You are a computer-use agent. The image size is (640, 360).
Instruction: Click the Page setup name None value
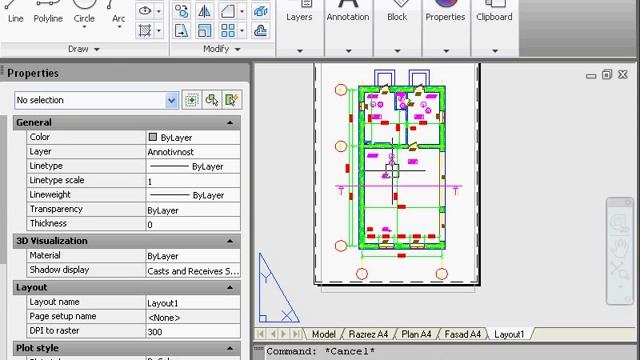tap(193, 317)
